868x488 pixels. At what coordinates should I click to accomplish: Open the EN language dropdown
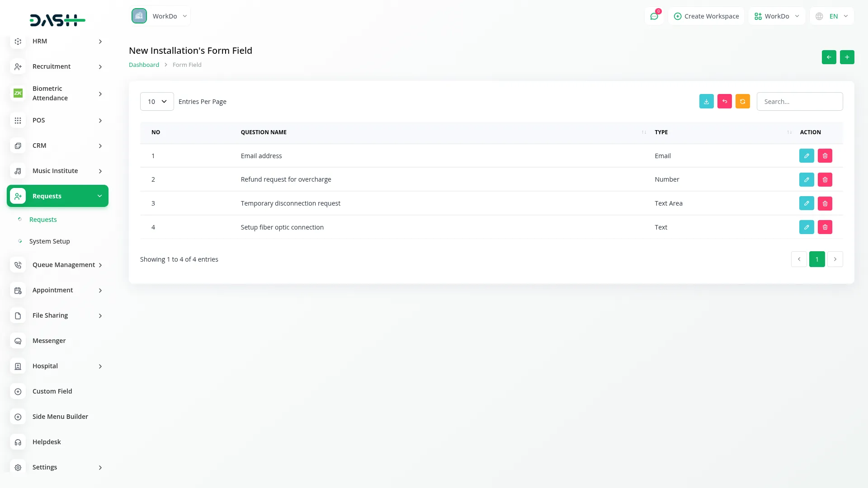pos(832,16)
